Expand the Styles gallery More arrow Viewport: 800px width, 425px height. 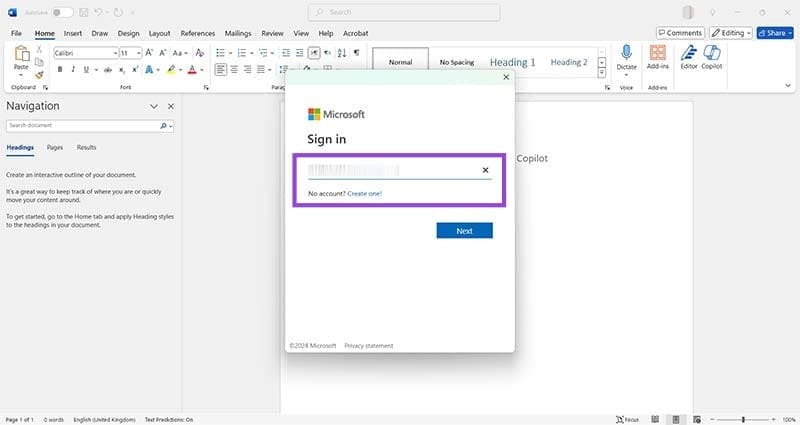602,73
